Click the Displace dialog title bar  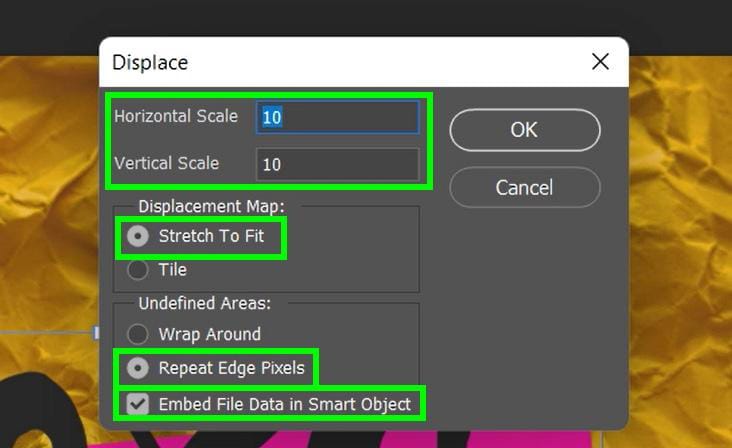click(364, 62)
